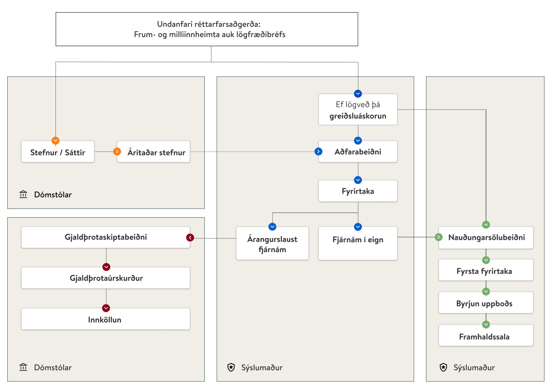The width and height of the screenshot is (552, 392).
Task: Click orange arrow left of Áritaðar stefnur
Action: click(x=117, y=152)
